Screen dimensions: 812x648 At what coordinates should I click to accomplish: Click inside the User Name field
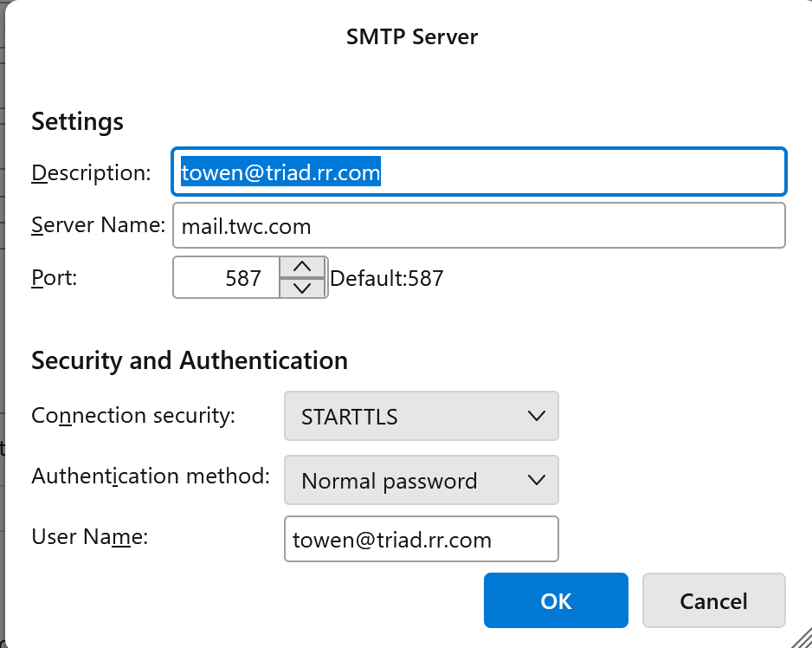click(x=421, y=540)
